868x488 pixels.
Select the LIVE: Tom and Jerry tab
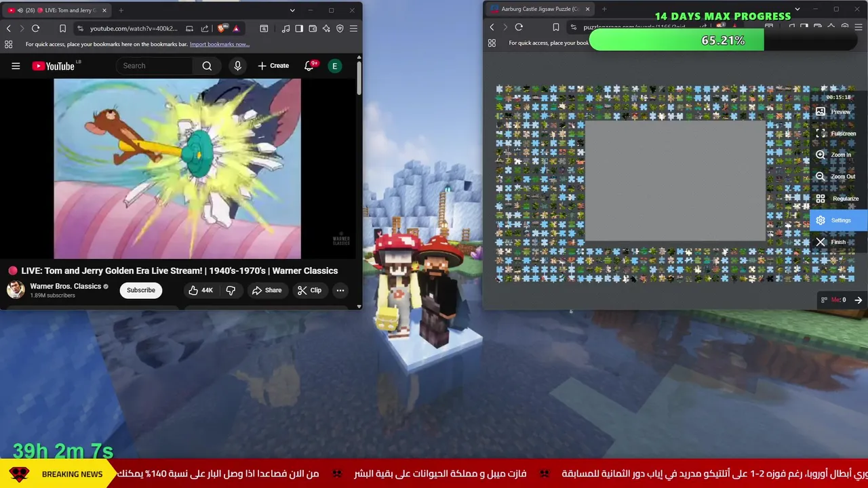(56, 10)
